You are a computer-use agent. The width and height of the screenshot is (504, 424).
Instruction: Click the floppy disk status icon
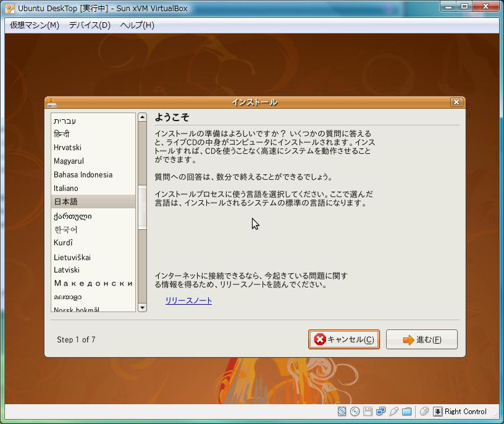[x=367, y=411]
